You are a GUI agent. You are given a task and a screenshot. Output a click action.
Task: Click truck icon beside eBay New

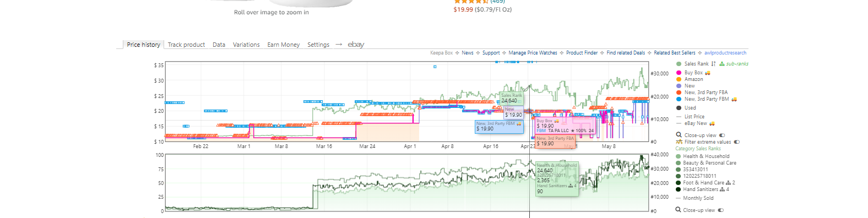pos(712,123)
